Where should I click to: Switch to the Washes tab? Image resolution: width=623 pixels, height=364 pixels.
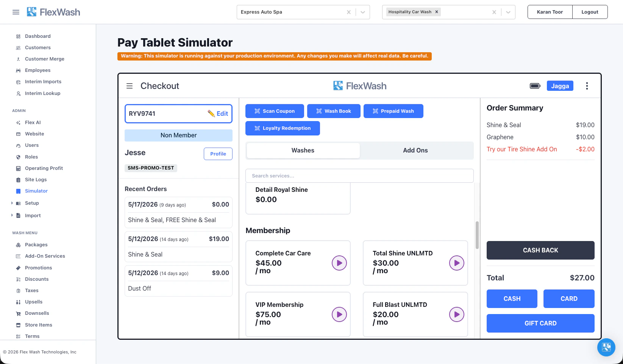point(303,151)
